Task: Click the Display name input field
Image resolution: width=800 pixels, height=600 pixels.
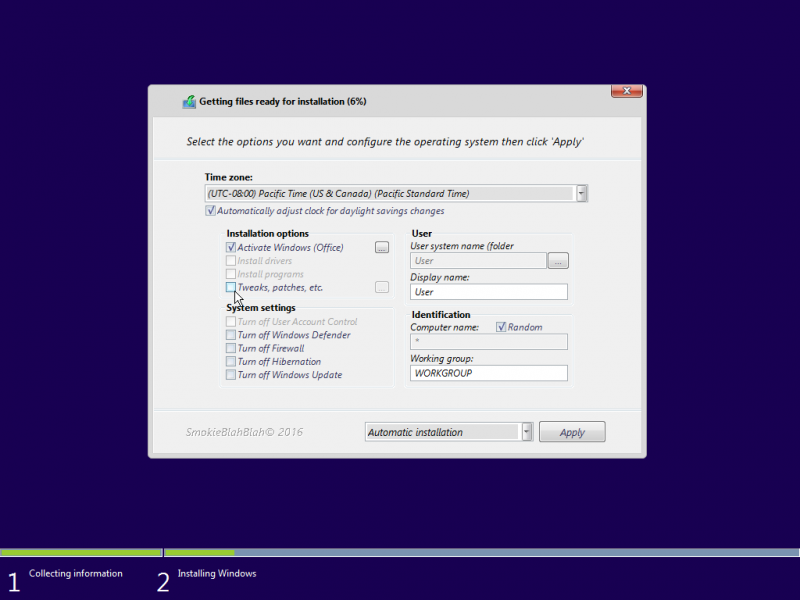Action: [489, 292]
